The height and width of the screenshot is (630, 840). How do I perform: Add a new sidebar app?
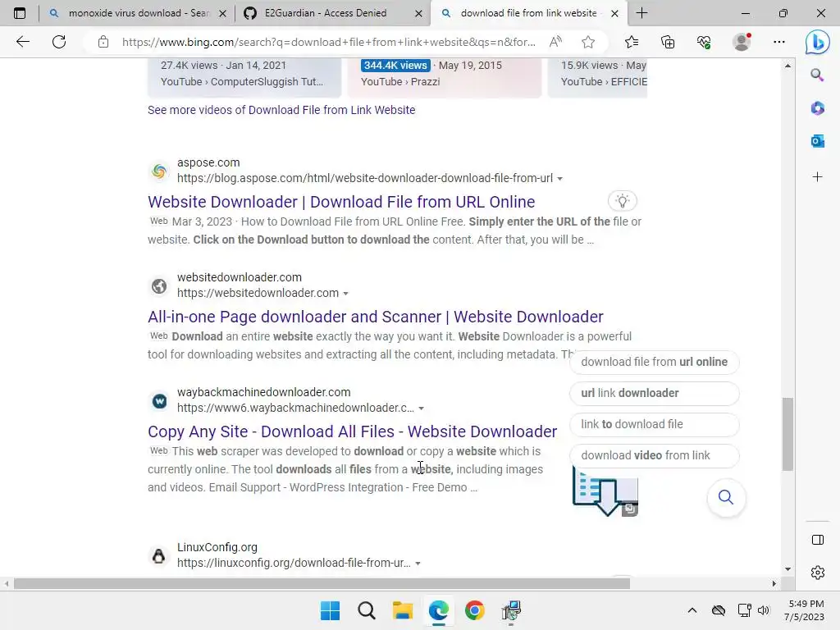tap(818, 177)
